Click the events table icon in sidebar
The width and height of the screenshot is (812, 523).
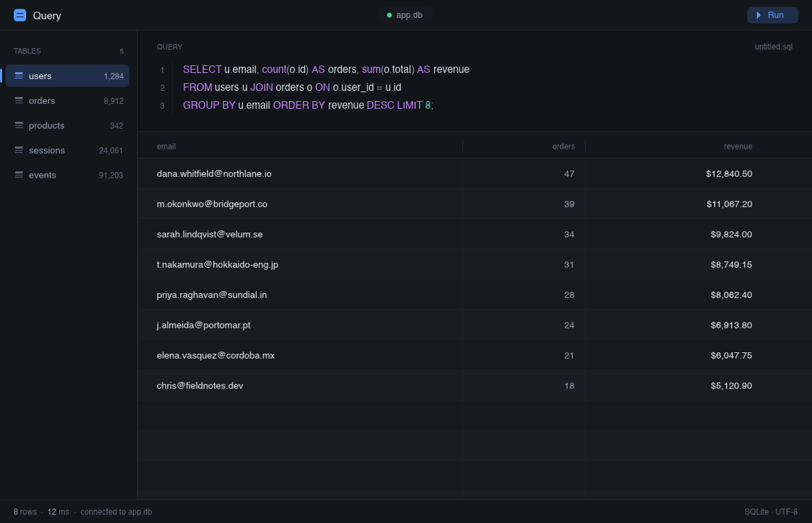click(19, 174)
